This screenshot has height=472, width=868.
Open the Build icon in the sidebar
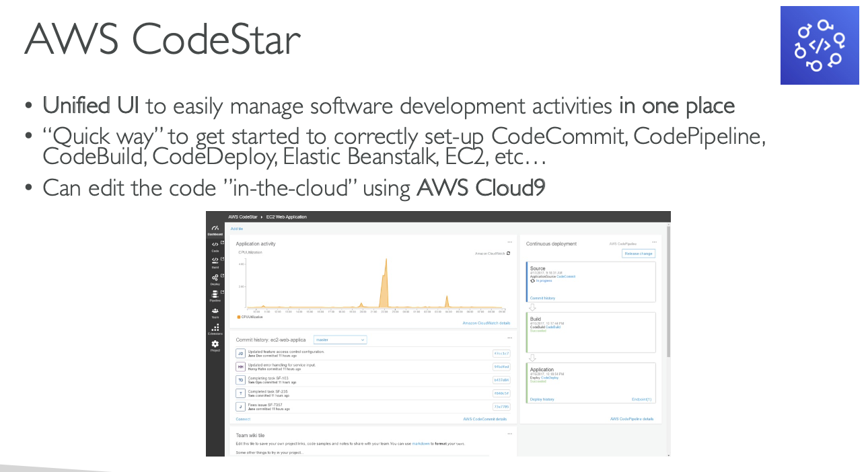click(x=215, y=261)
